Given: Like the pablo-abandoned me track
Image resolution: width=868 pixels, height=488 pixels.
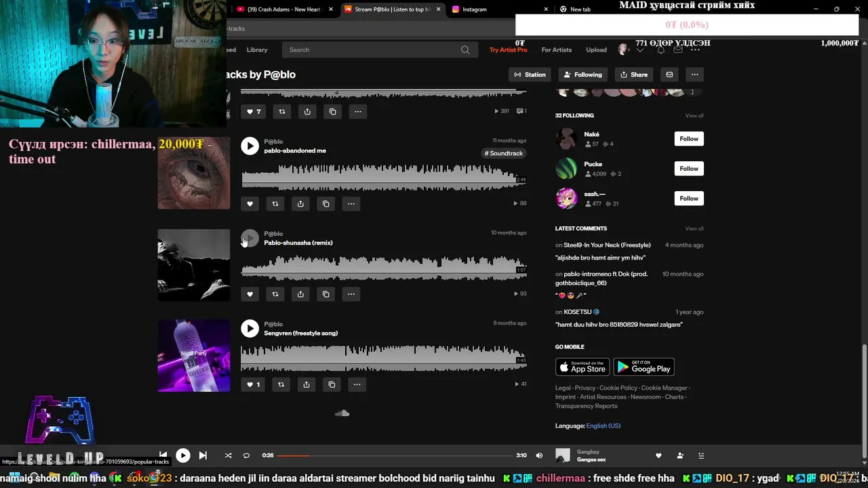Looking at the screenshot, I should point(250,203).
